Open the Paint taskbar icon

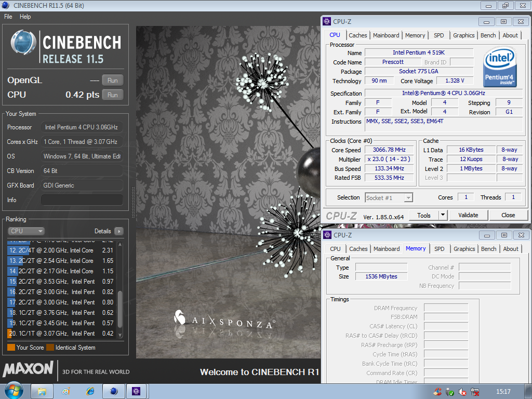pos(66,392)
